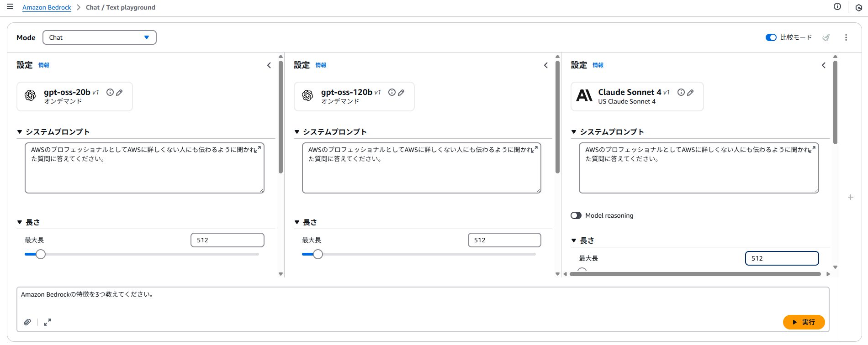Edit the gpt-oss-120b model selection
The height and width of the screenshot is (345, 868).
(401, 92)
